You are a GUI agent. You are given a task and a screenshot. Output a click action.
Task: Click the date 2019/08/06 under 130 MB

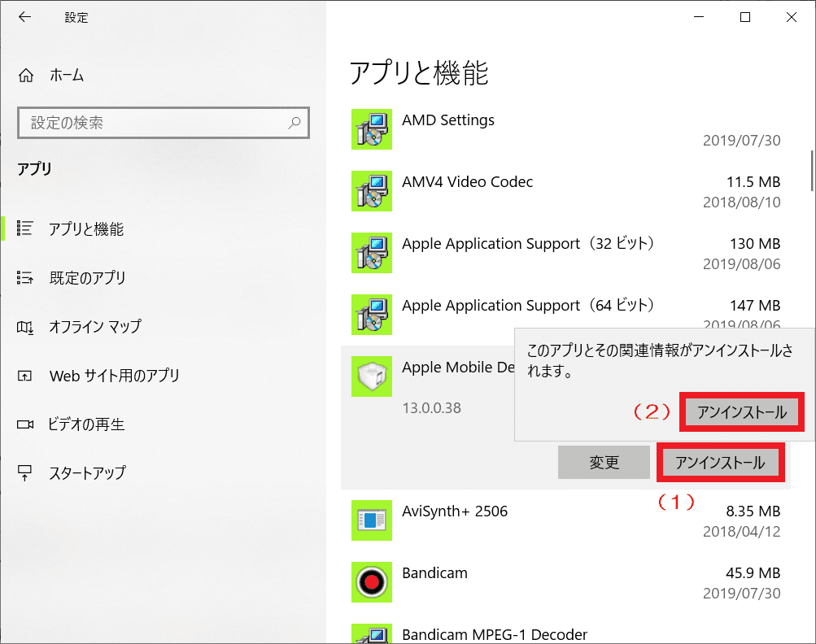coord(742,264)
